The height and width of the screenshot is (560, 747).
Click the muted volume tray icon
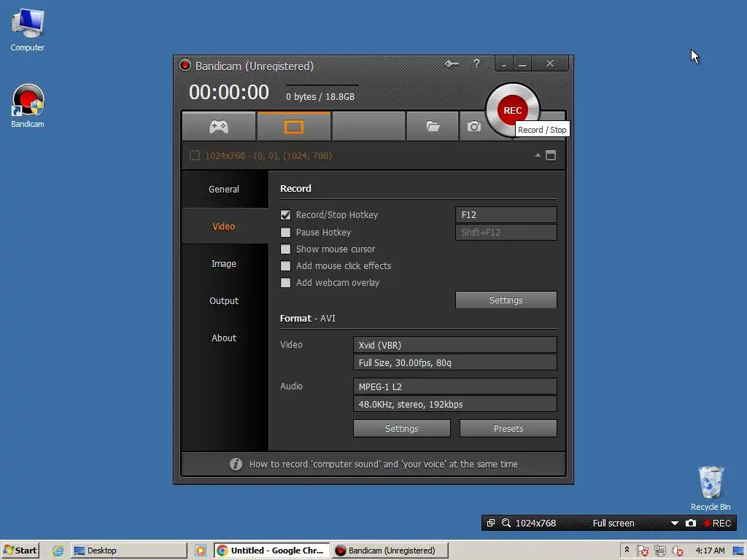point(677,551)
